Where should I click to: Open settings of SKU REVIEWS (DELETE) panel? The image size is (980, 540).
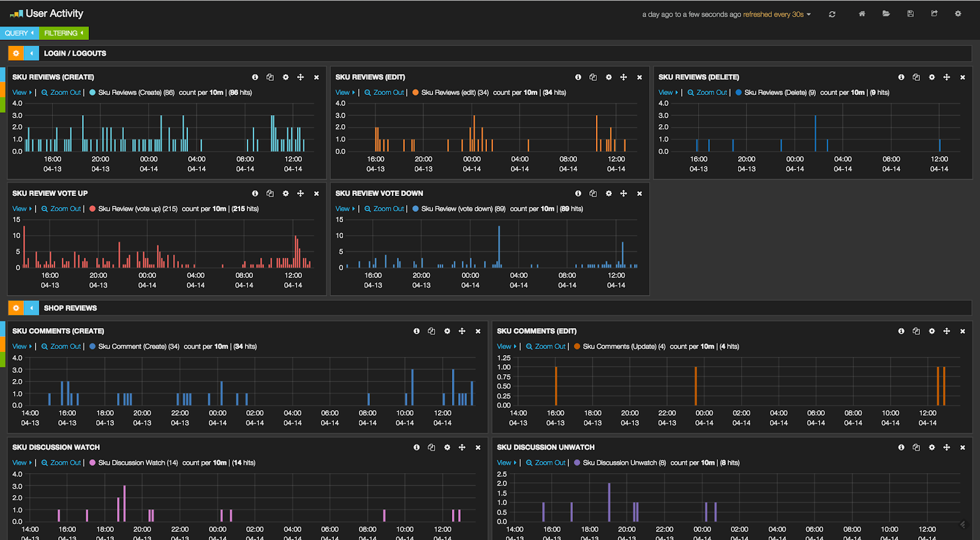[932, 77]
